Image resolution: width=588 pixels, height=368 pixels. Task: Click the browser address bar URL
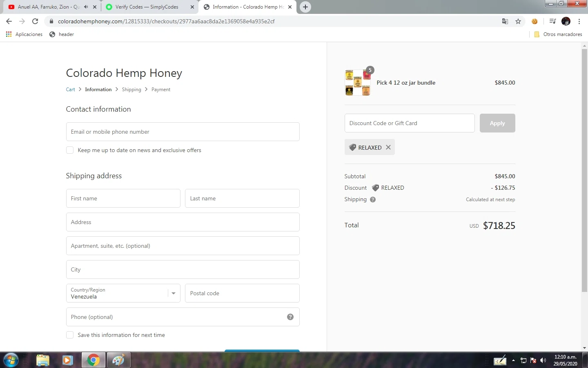[166, 21]
